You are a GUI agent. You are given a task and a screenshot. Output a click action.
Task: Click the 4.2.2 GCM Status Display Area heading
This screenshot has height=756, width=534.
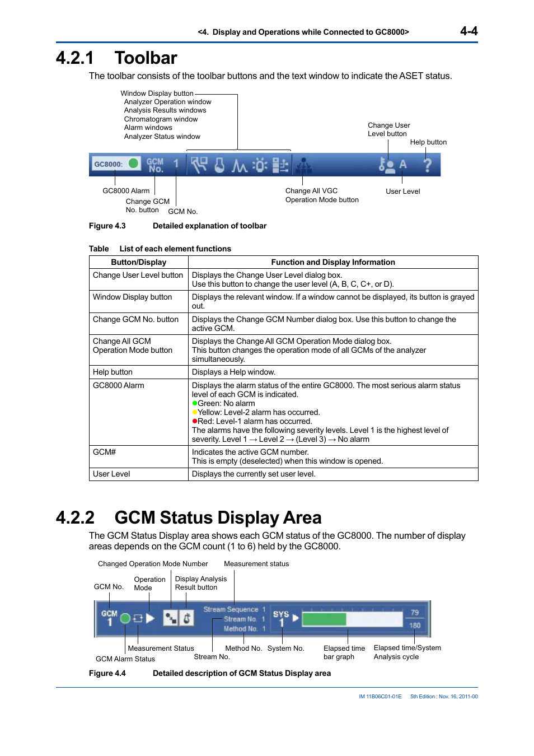[189, 517]
